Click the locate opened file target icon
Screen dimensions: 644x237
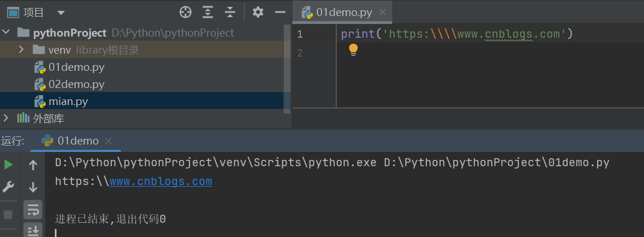pos(185,12)
